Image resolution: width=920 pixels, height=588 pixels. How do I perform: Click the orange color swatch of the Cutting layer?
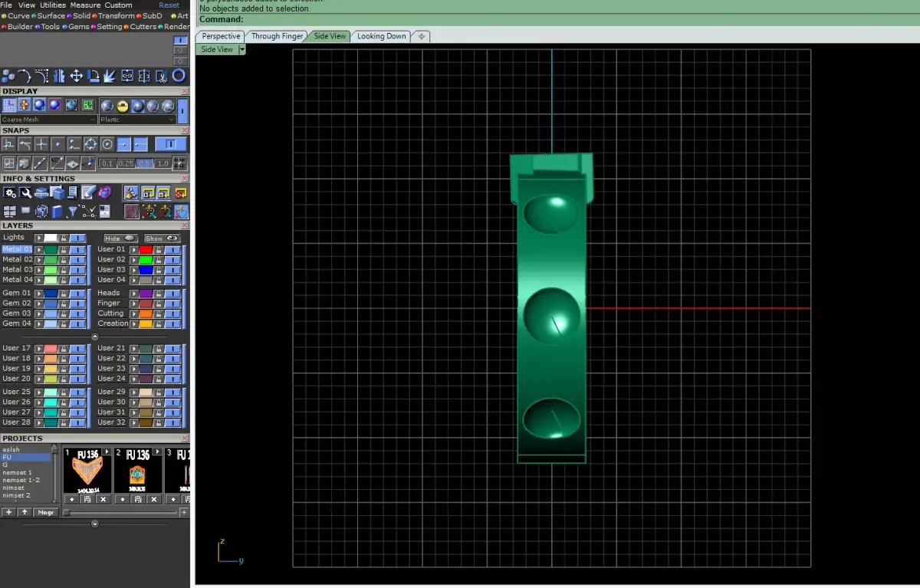pyautogui.click(x=146, y=314)
